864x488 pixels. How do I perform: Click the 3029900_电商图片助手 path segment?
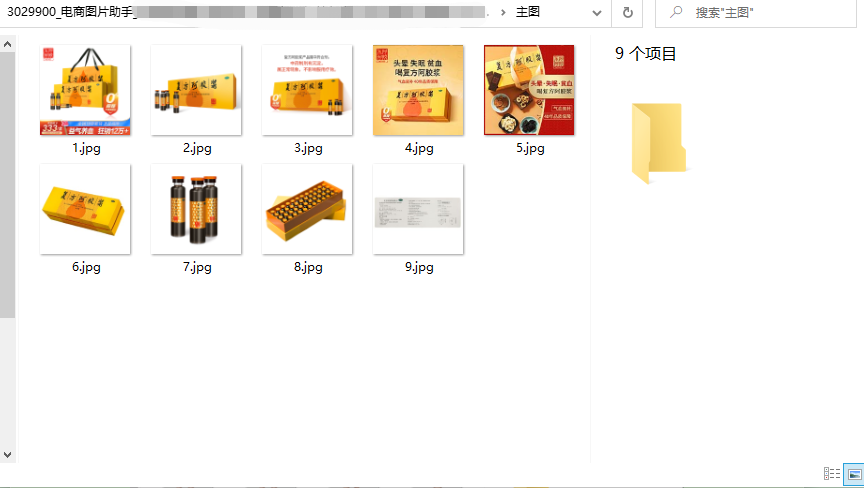tap(70, 12)
